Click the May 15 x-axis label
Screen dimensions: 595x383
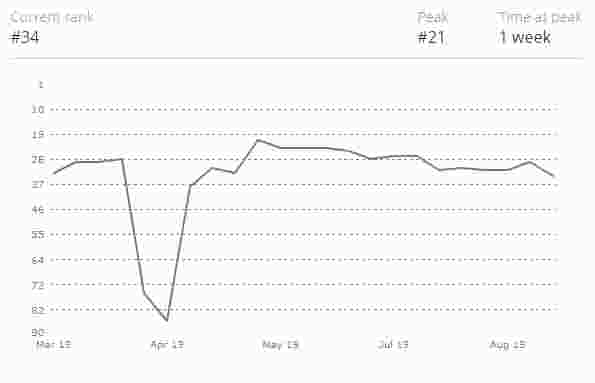pyautogui.click(x=280, y=344)
